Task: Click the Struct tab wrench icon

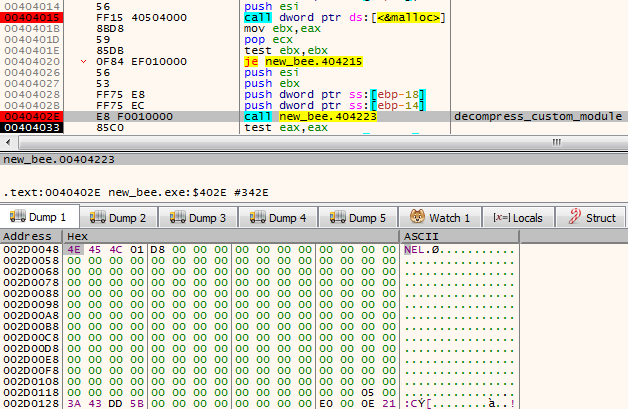Action: [x=575, y=217]
